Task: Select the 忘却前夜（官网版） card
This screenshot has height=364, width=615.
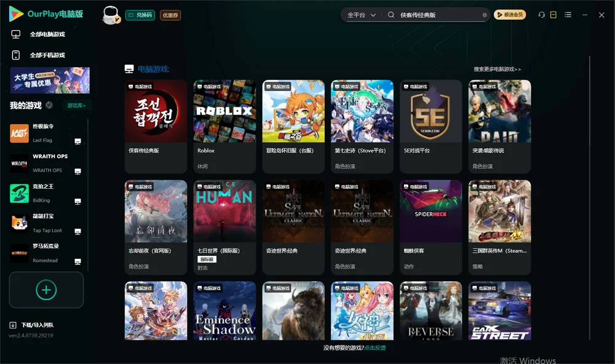Action: [156, 227]
